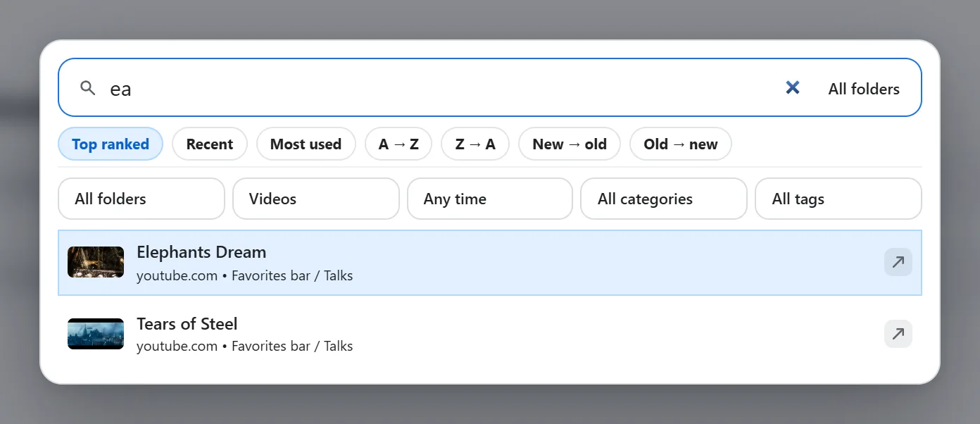
Task: Clear the search text with the X
Action: click(793, 87)
